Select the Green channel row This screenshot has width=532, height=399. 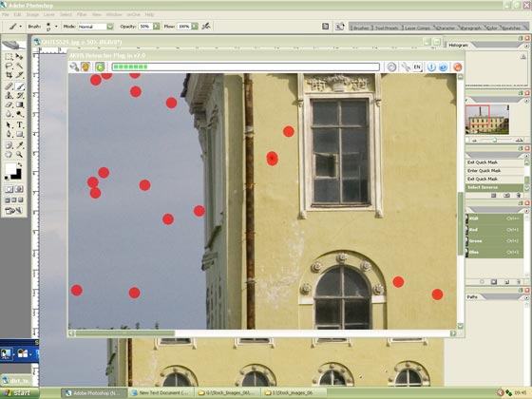coord(495,241)
